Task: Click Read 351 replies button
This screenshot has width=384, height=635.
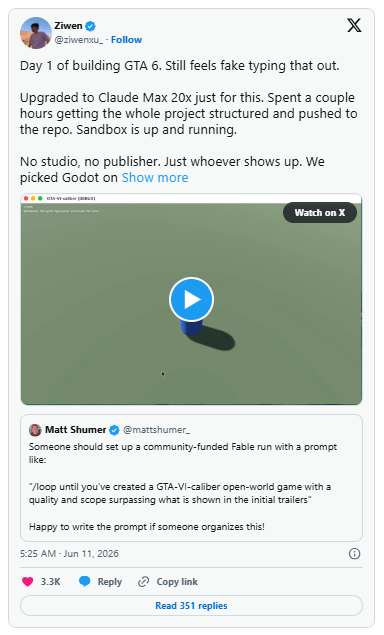Action: point(191,605)
